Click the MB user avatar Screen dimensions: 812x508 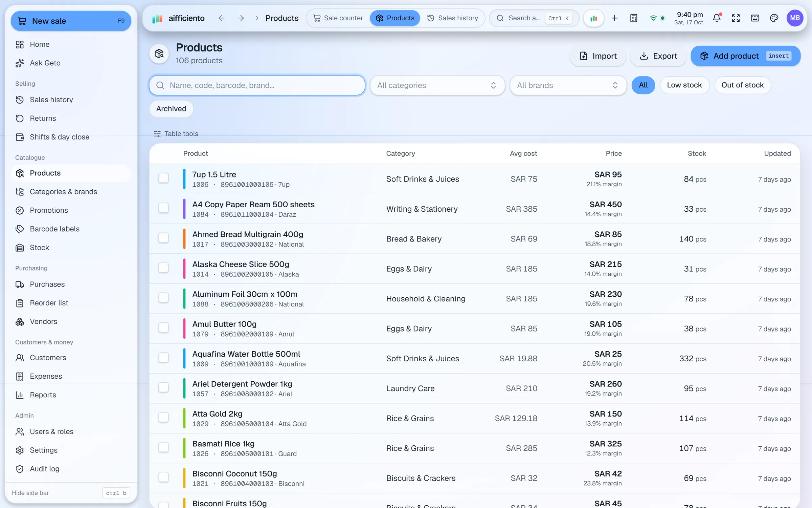795,18
